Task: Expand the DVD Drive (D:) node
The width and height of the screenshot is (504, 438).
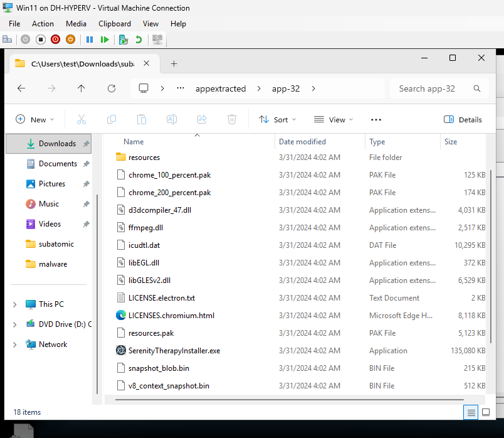Action: 14,324
